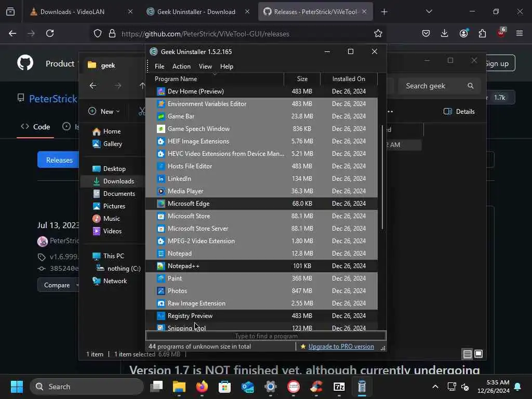
Task: Click Upgrade to PRO version link
Action: tap(341, 347)
